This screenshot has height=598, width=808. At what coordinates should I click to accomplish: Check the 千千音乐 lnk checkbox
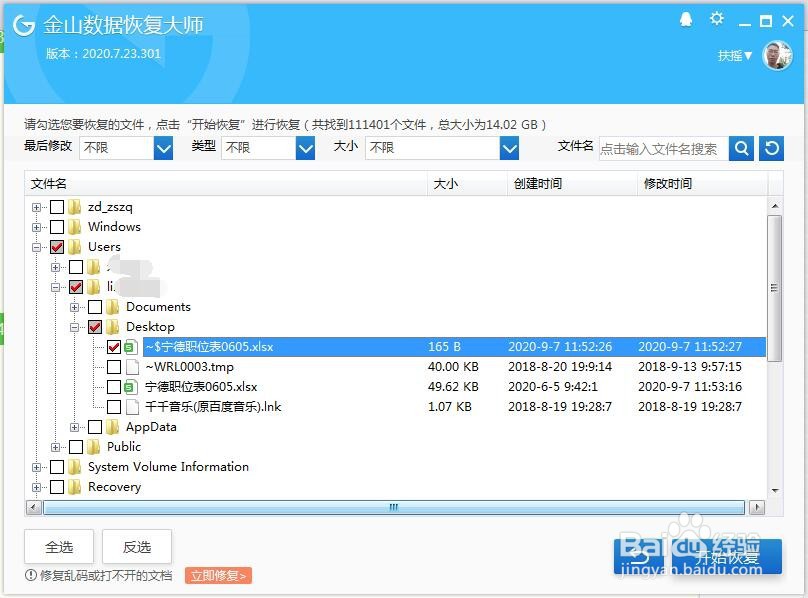[x=114, y=407]
